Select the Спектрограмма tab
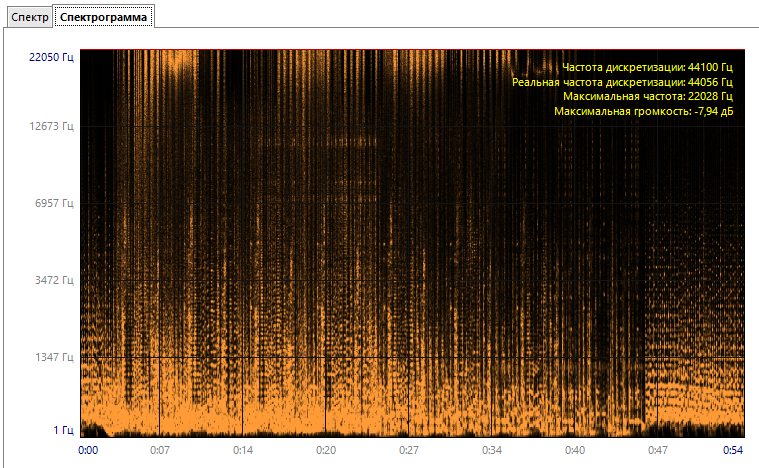This screenshot has height=468, width=759. (104, 17)
